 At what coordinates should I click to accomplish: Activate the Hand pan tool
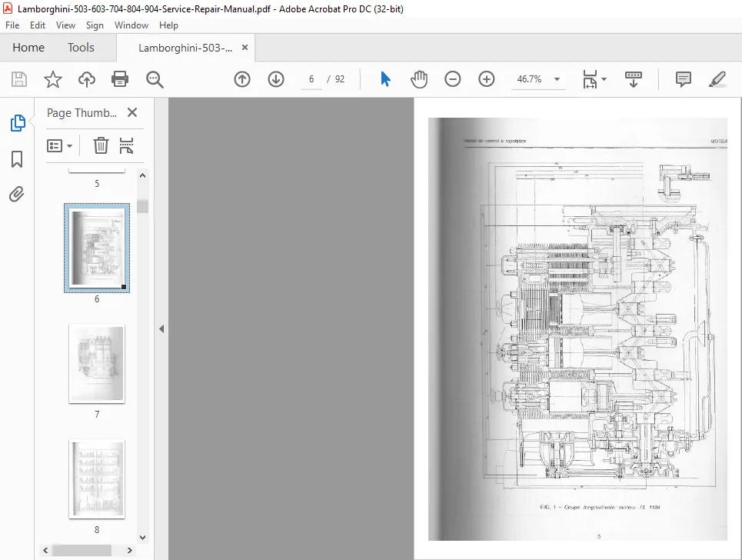[419, 79]
